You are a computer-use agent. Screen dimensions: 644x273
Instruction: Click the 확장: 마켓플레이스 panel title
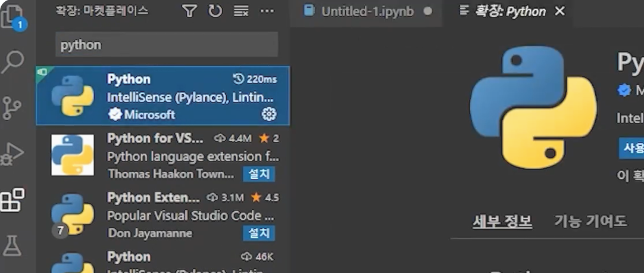click(102, 11)
